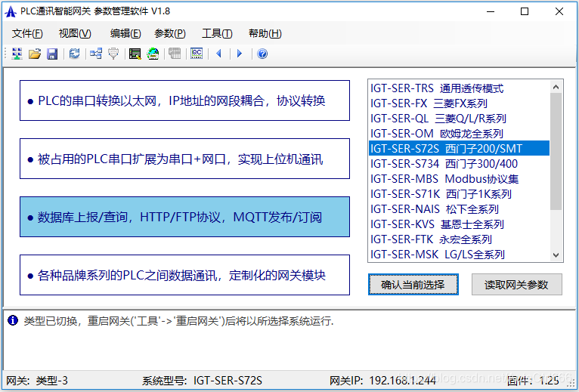Open the 工具(T) menu
Screen dimensions: 579x392
click(x=217, y=33)
